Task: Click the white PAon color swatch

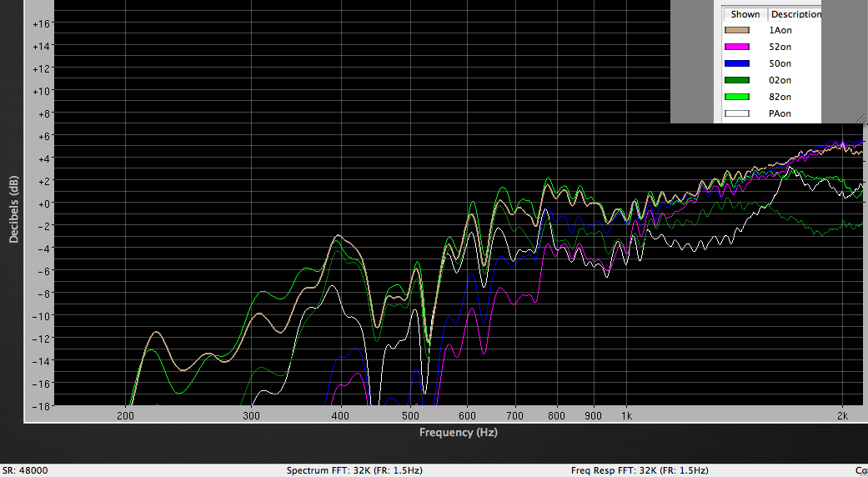Action: pos(737,113)
